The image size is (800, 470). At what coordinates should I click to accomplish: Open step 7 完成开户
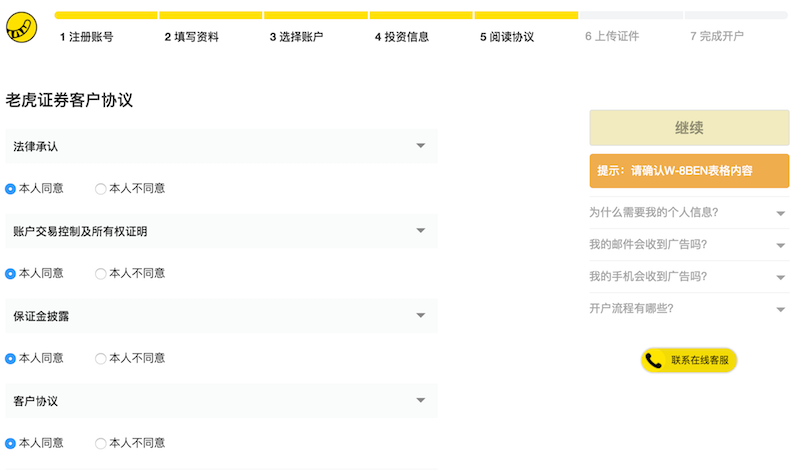pos(717,36)
